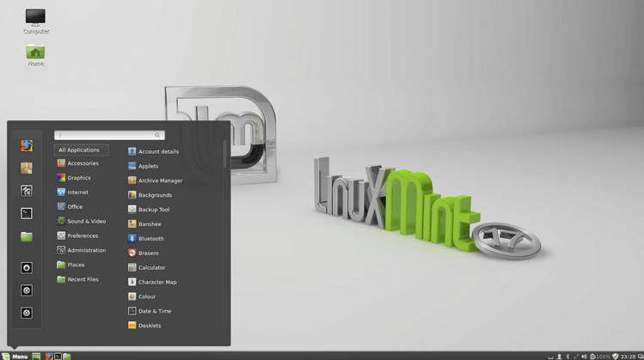644x360 pixels.
Task: Launch Terminal from the menu favorites sidebar
Action: pos(27,213)
